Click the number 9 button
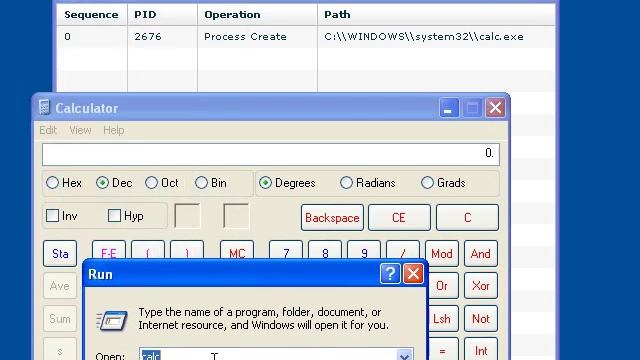Image resolution: width=640 pixels, height=360 pixels. tap(364, 250)
